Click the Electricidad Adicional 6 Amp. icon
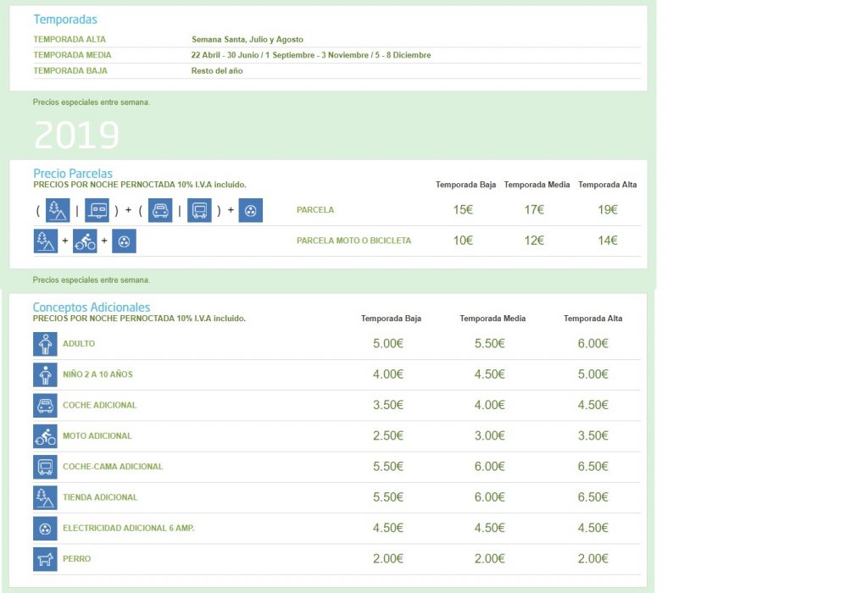 point(45,529)
